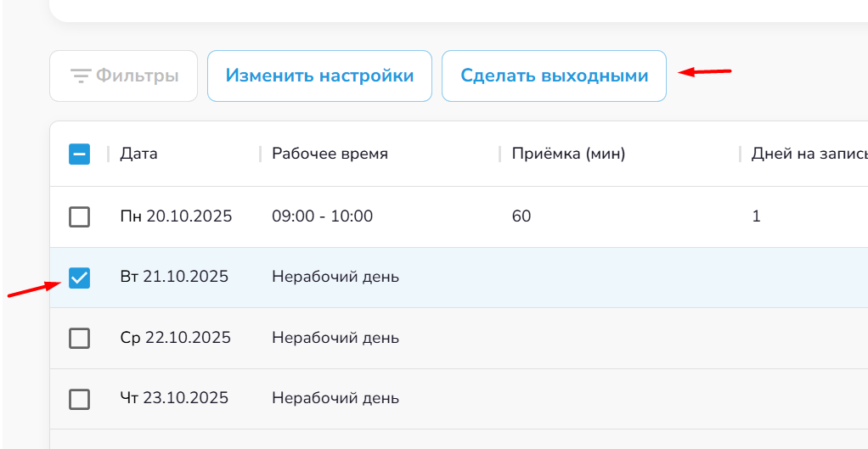Image resolution: width=868 pixels, height=449 pixels.
Task: Click Нерабочий день in the Ср 22.10.2025 row
Action: (x=335, y=338)
